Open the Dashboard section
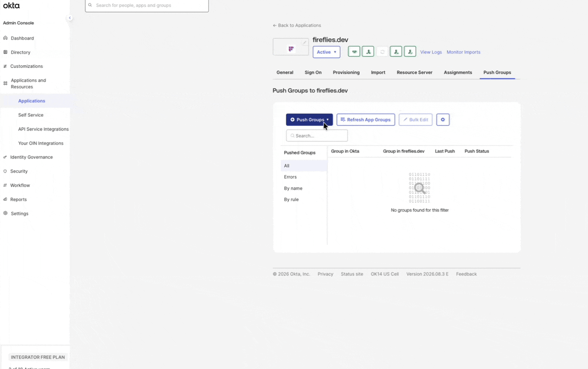 [x=22, y=38]
